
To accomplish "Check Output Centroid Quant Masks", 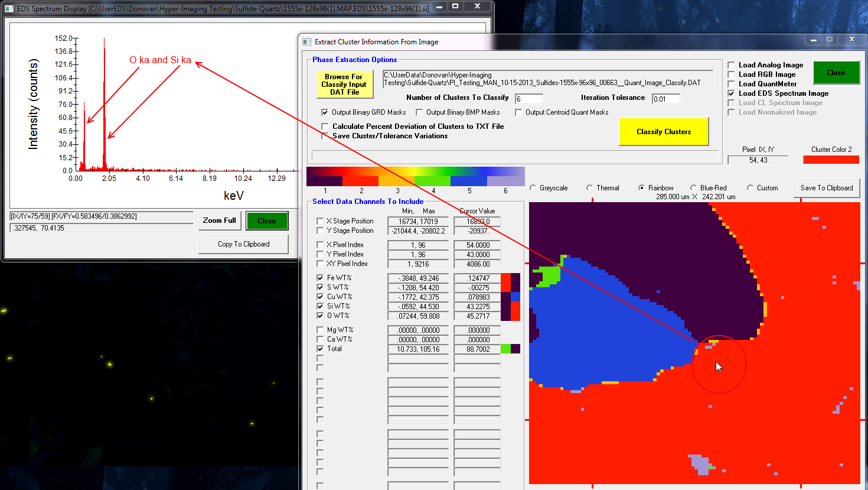I will (518, 112).
